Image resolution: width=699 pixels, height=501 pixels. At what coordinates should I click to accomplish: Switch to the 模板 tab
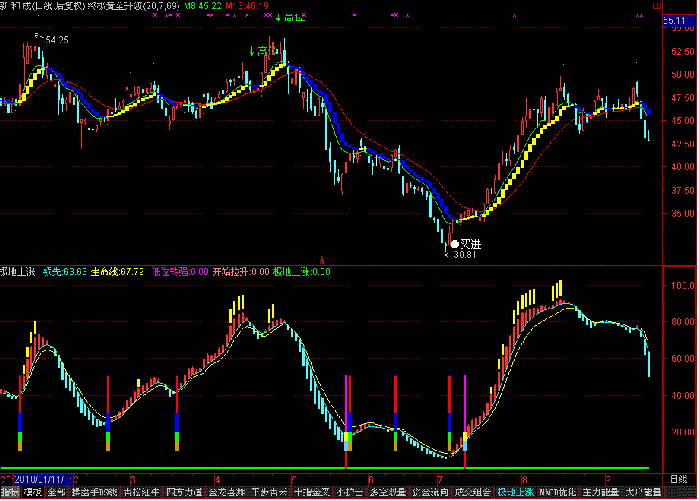[32, 493]
